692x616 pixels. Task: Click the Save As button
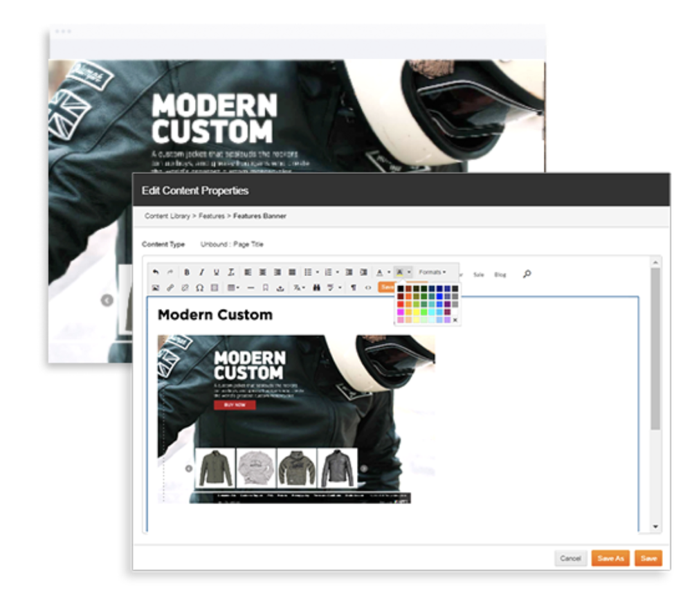click(610, 558)
